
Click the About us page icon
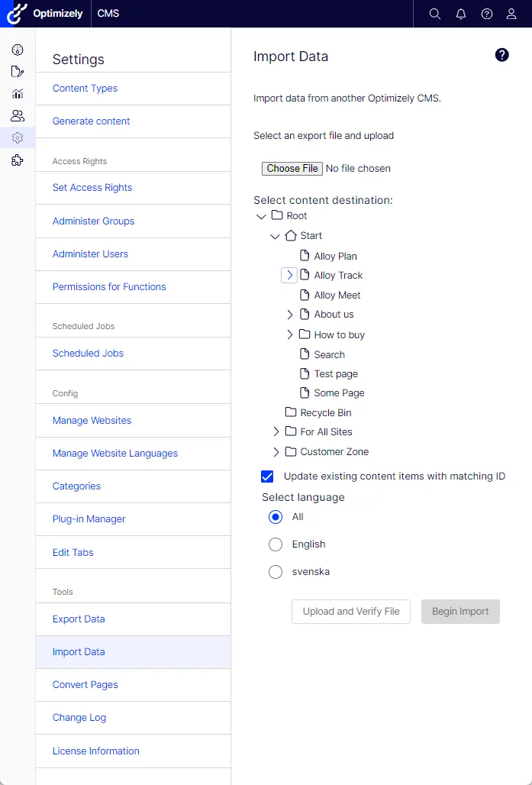(x=305, y=314)
